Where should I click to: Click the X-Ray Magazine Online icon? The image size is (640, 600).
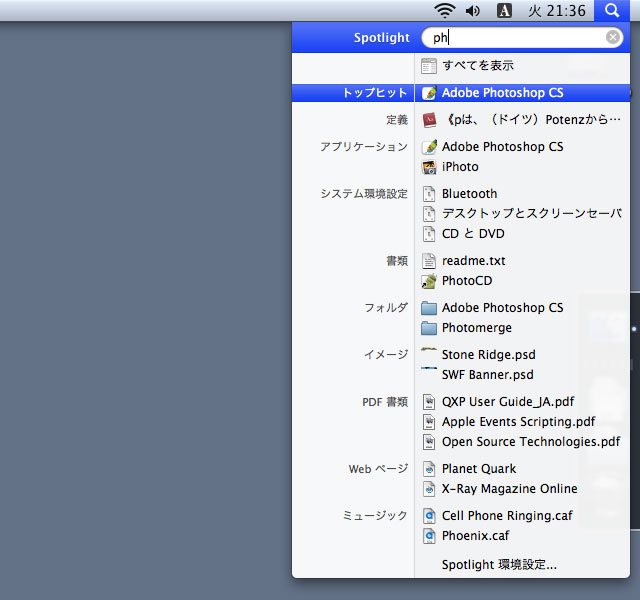click(x=429, y=489)
